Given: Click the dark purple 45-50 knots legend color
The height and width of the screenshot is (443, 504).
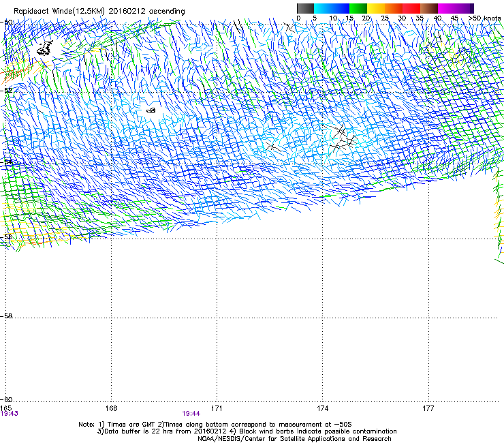Looking at the screenshot, I should [x=464, y=8].
